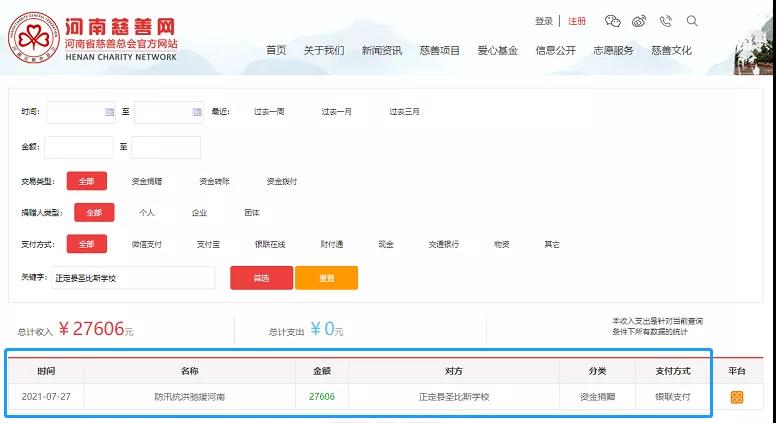
Task: Click the 登录 login link
Action: 544,21
